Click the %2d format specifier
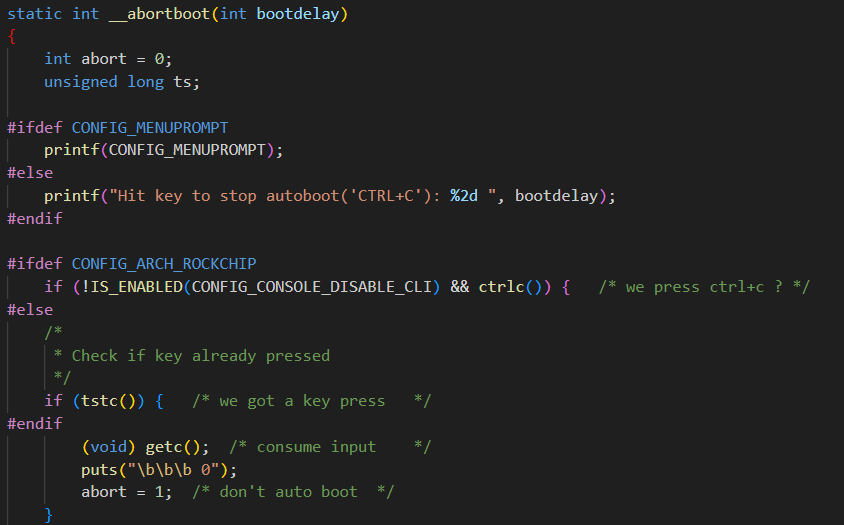This screenshot has height=525, width=844. coord(464,195)
